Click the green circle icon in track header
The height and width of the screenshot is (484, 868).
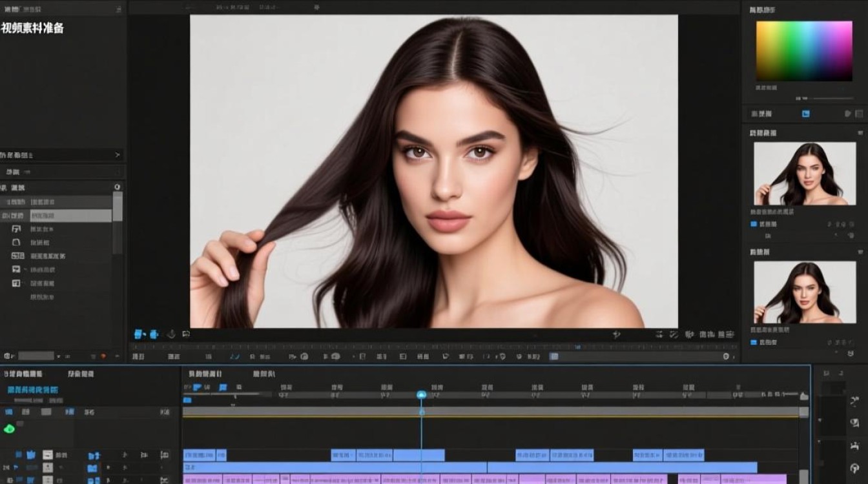pos(9,429)
